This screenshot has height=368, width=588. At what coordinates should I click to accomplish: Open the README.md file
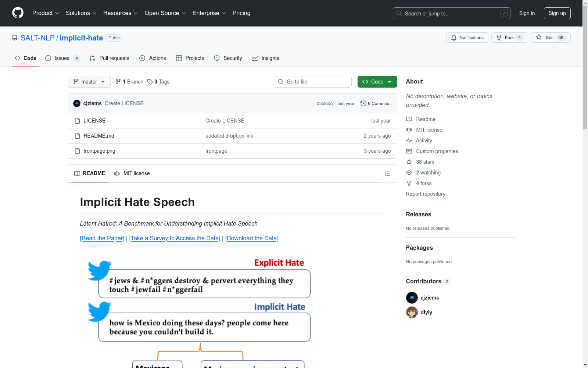pos(99,136)
